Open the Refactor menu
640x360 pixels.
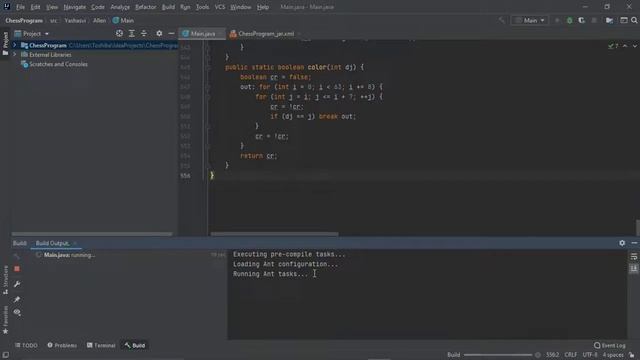tap(146, 7)
